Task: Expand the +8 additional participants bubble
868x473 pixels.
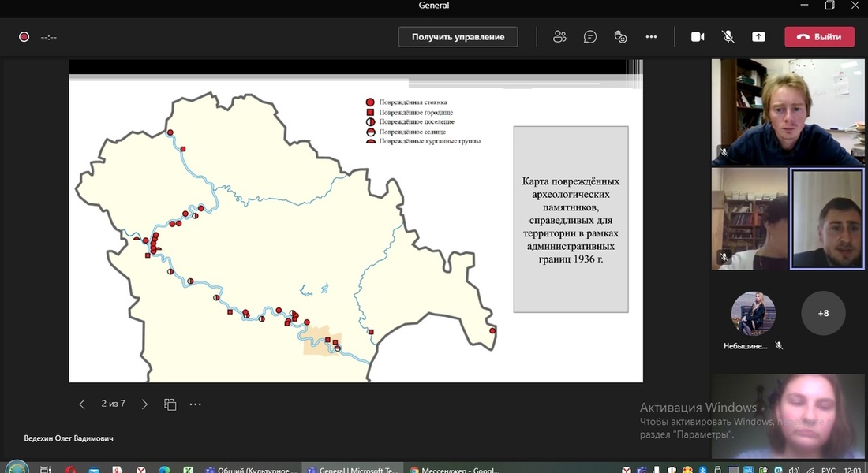Action: coord(823,313)
